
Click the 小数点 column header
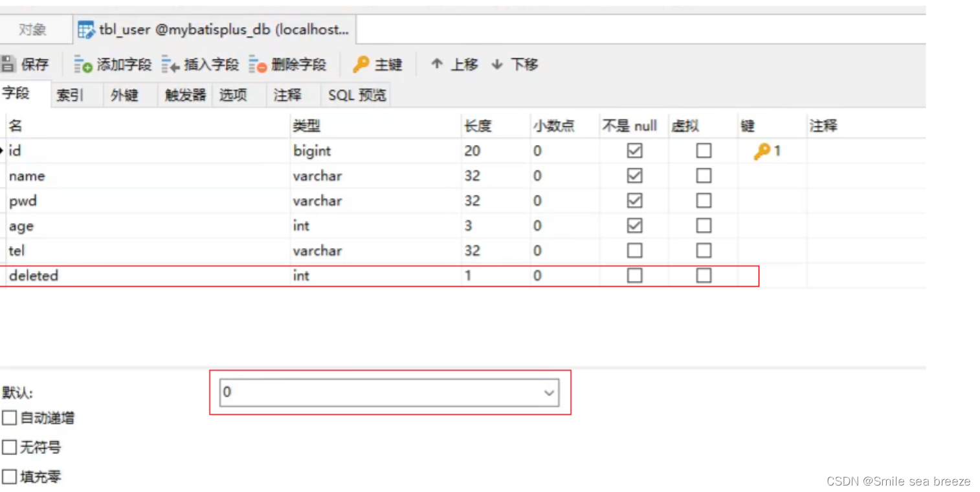(x=564, y=126)
